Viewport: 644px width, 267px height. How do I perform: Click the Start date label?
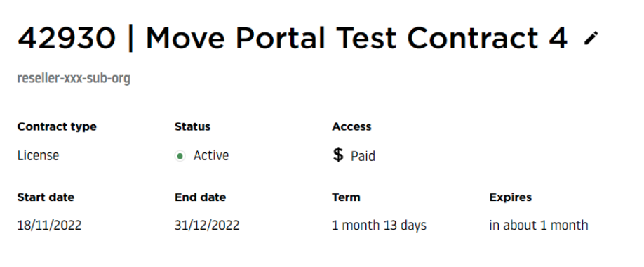(46, 197)
